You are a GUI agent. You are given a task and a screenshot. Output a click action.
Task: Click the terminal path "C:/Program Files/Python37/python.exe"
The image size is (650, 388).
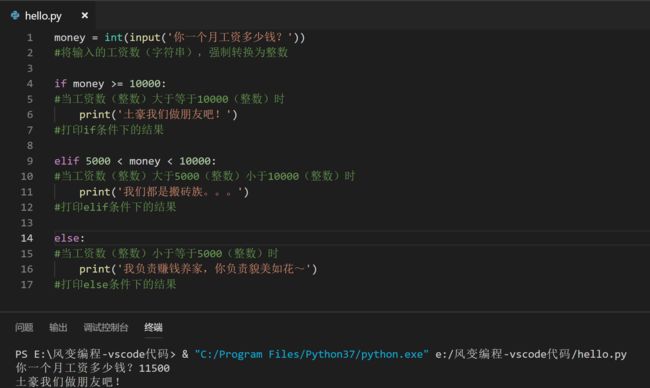(311, 354)
